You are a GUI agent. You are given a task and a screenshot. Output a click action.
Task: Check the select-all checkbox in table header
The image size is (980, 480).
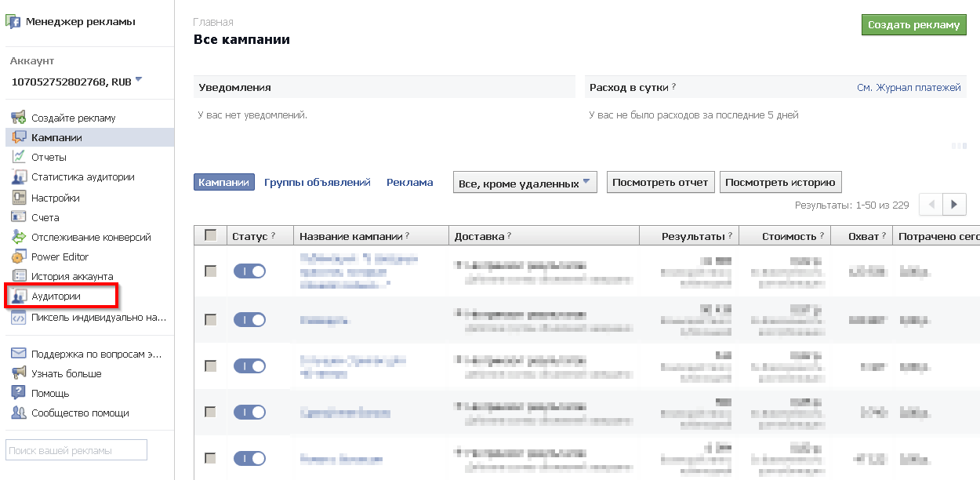[x=210, y=235]
